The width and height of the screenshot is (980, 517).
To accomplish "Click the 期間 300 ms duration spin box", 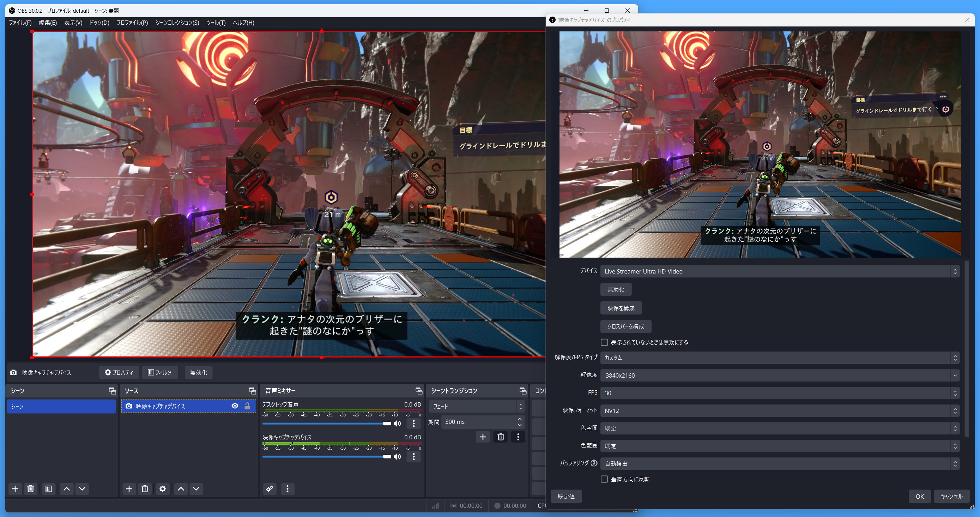I will click(x=483, y=422).
